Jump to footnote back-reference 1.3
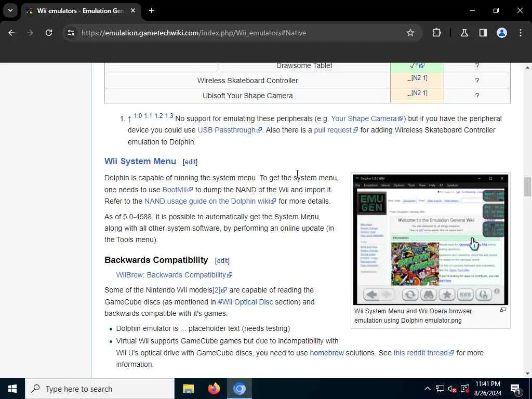 coord(169,116)
